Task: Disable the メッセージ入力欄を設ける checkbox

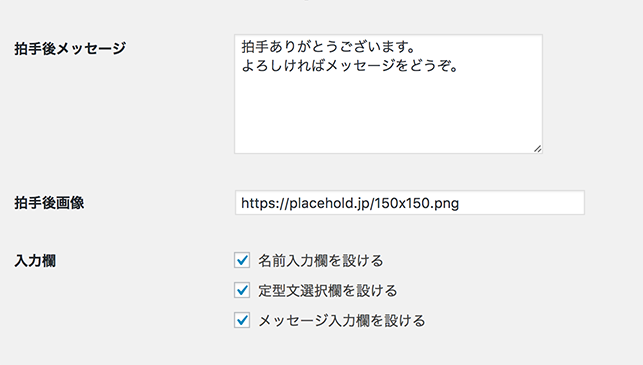Action: pos(242,320)
